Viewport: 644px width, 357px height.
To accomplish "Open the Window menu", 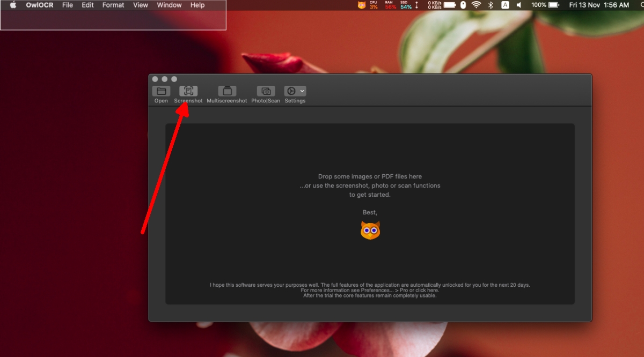I will click(169, 5).
